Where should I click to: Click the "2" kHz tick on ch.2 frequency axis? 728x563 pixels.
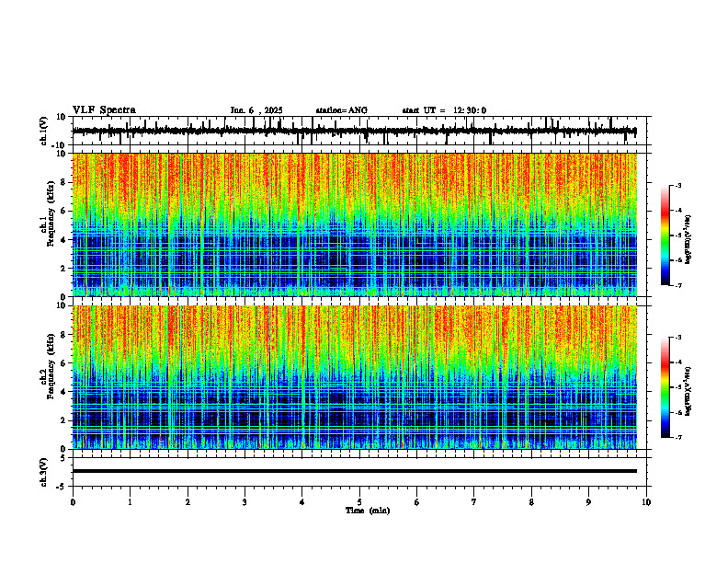click(x=63, y=420)
